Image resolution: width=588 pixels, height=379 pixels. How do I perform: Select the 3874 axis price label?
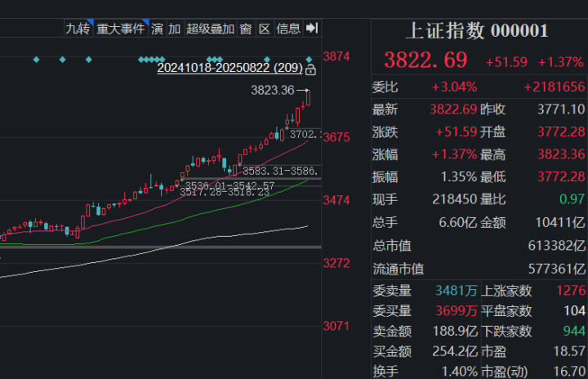tap(336, 56)
